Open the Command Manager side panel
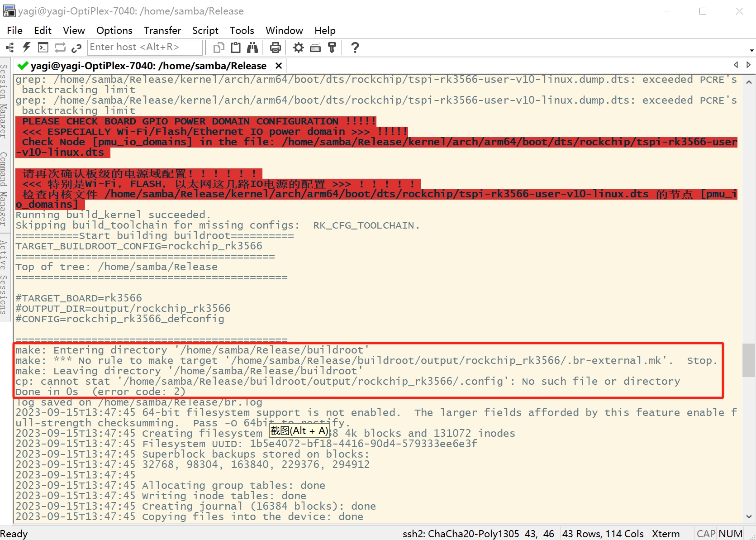 pos(4,189)
